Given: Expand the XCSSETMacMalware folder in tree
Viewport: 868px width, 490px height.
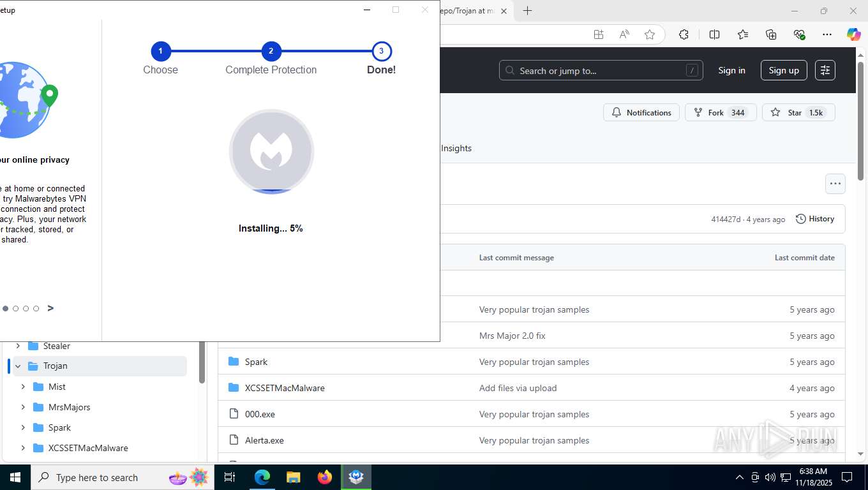Looking at the screenshot, I should coord(23,448).
